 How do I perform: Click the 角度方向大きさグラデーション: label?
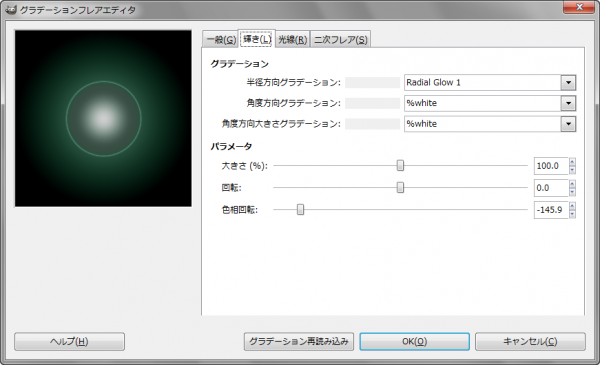coord(281,124)
